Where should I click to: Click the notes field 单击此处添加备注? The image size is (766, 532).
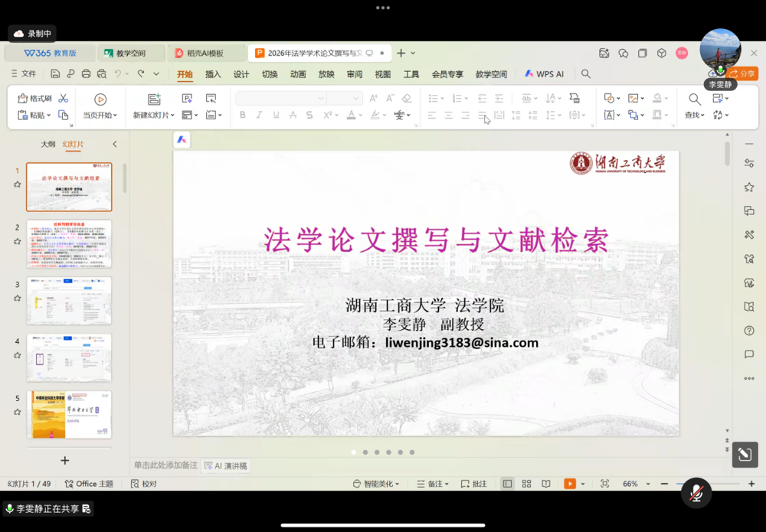tap(165, 465)
